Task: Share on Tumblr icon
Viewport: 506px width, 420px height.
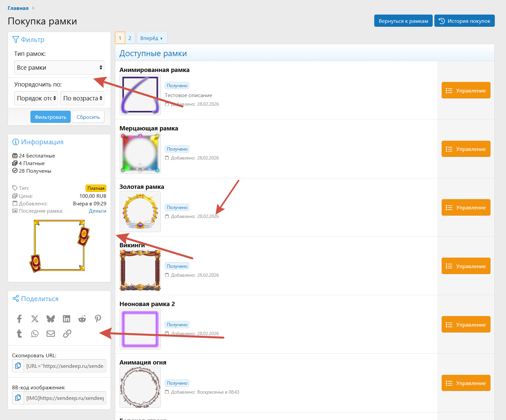Action: pos(19,333)
